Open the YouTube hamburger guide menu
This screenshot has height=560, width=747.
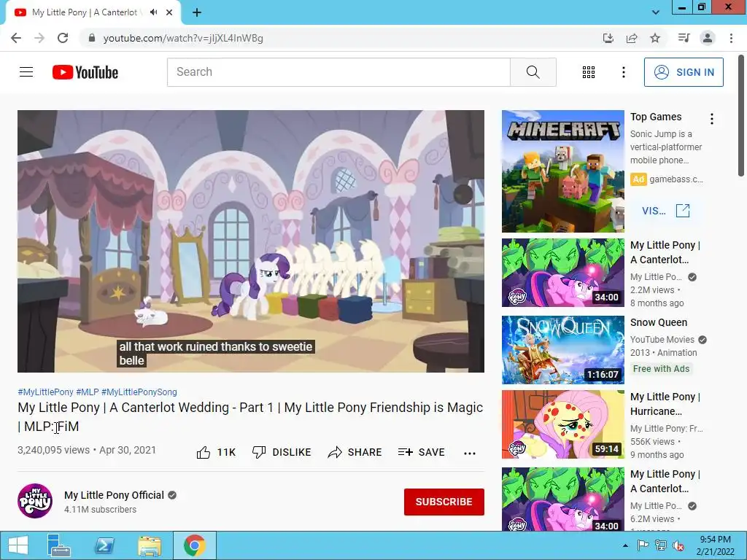click(26, 72)
